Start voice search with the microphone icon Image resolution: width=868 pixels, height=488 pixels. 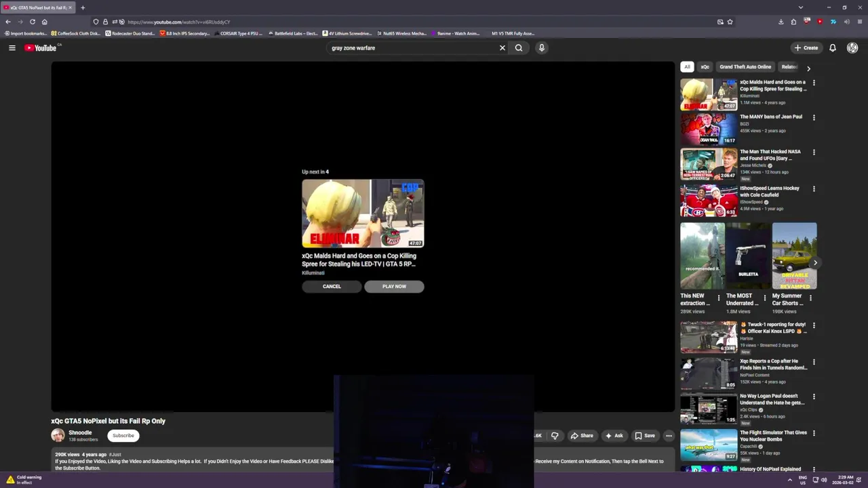click(x=541, y=47)
